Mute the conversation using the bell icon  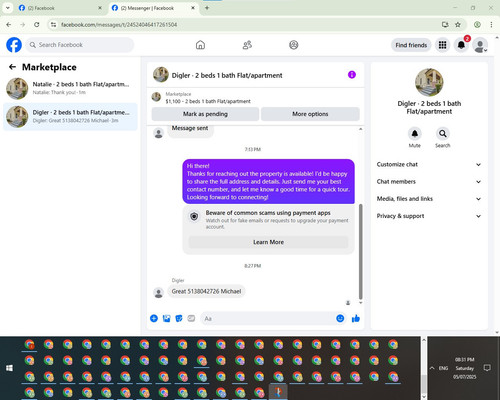point(415,134)
